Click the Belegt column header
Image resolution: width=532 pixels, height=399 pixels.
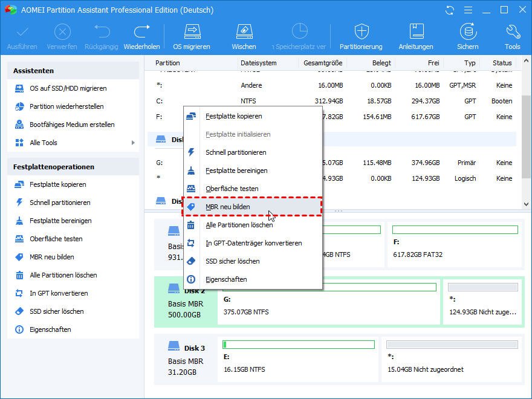tap(381, 63)
